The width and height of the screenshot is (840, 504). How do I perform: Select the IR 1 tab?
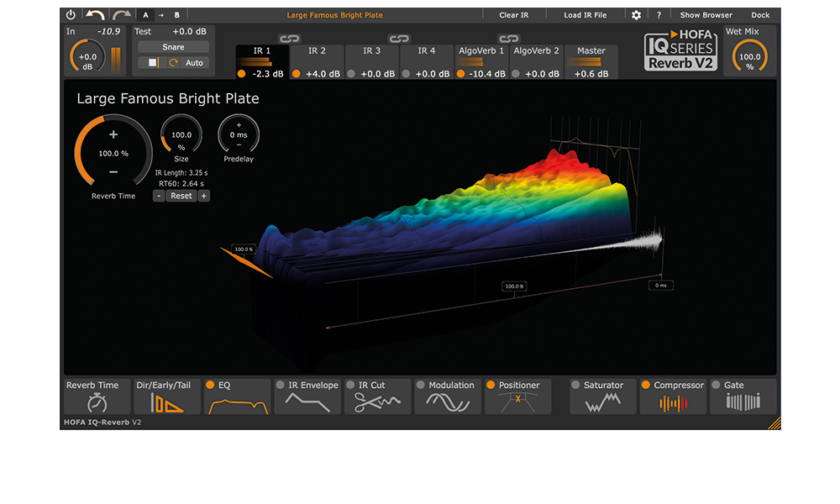point(262,62)
